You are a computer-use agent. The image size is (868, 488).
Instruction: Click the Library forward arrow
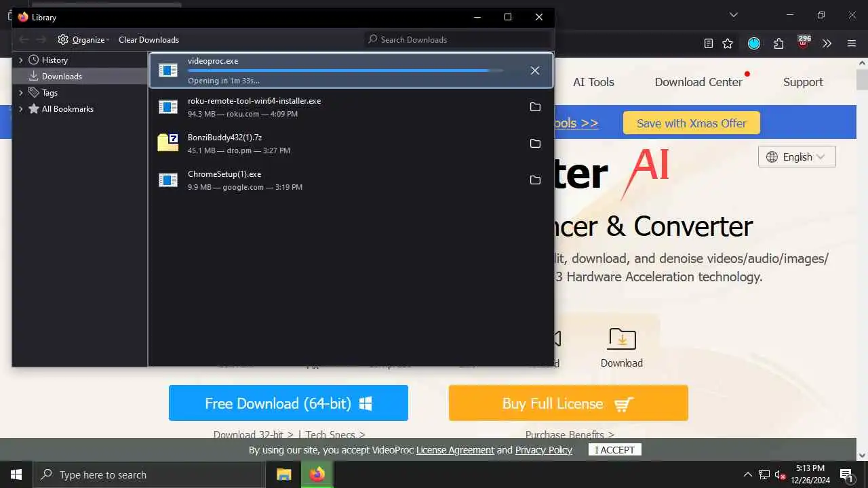41,39
